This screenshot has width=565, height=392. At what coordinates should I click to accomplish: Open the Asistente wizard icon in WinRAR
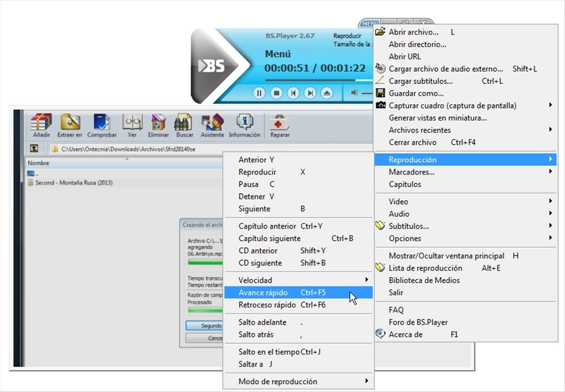(x=212, y=125)
